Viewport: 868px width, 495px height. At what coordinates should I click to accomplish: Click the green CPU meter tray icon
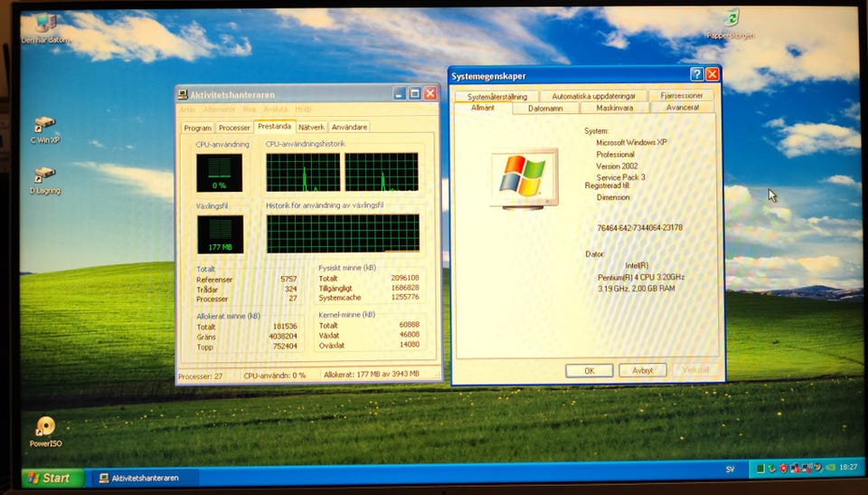(761, 469)
